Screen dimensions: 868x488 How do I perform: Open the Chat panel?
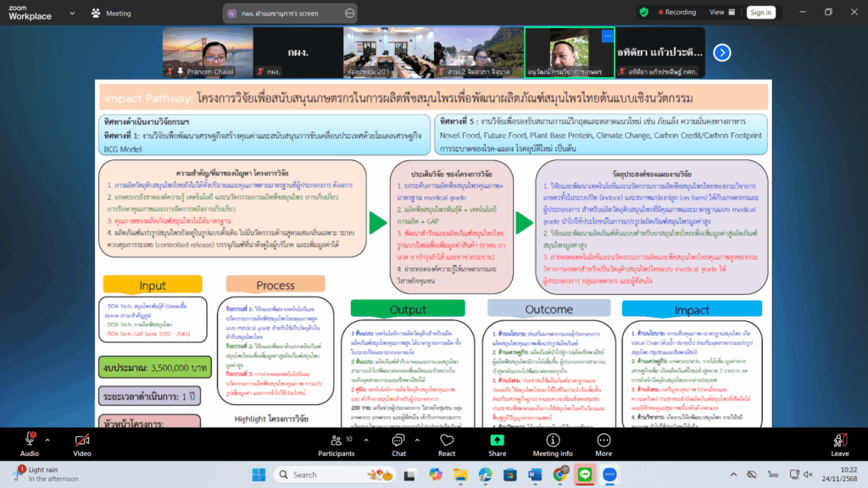[x=398, y=442]
